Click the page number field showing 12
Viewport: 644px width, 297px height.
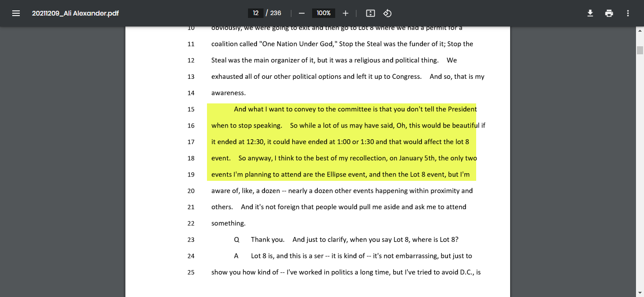pos(256,13)
